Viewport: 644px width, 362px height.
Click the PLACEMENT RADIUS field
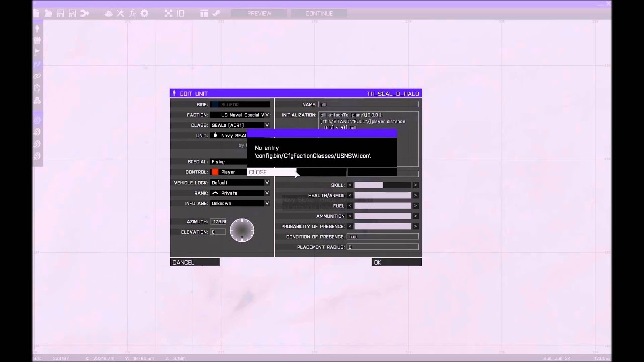(x=382, y=247)
